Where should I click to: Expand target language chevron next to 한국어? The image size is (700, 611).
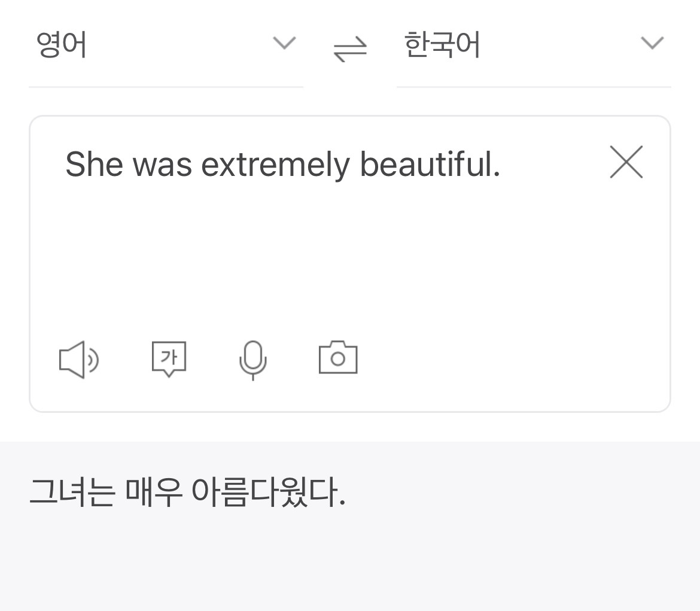click(652, 43)
